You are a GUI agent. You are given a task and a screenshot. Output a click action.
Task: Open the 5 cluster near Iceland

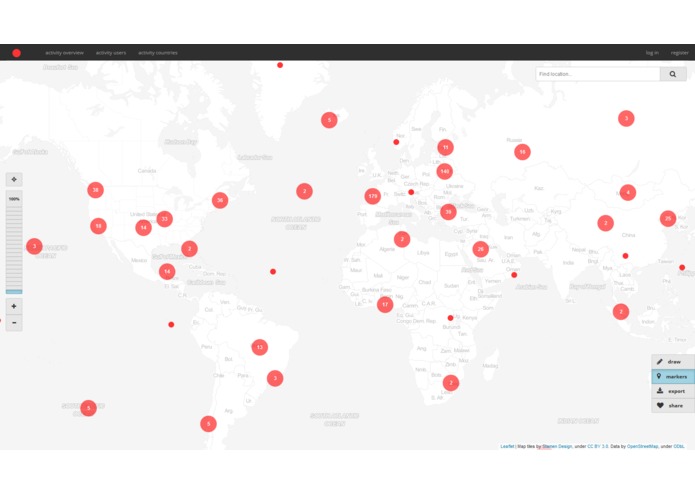click(329, 120)
